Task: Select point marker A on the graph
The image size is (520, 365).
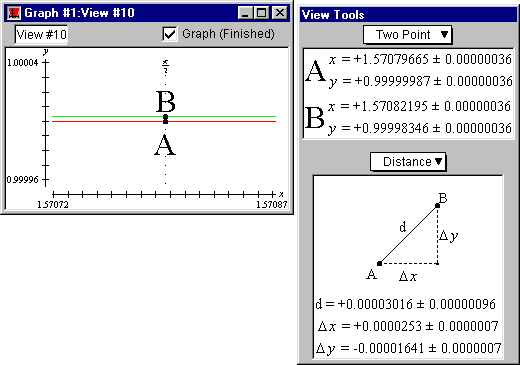Action: pos(165,122)
